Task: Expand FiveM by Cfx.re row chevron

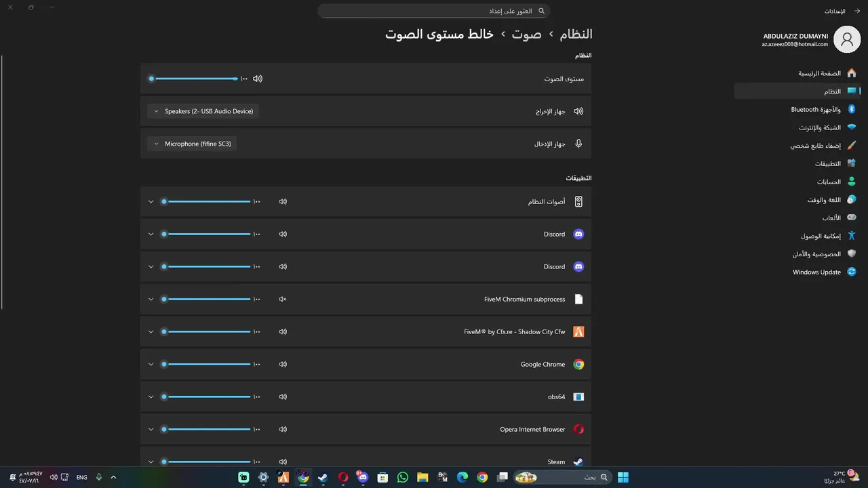Action: tap(151, 331)
